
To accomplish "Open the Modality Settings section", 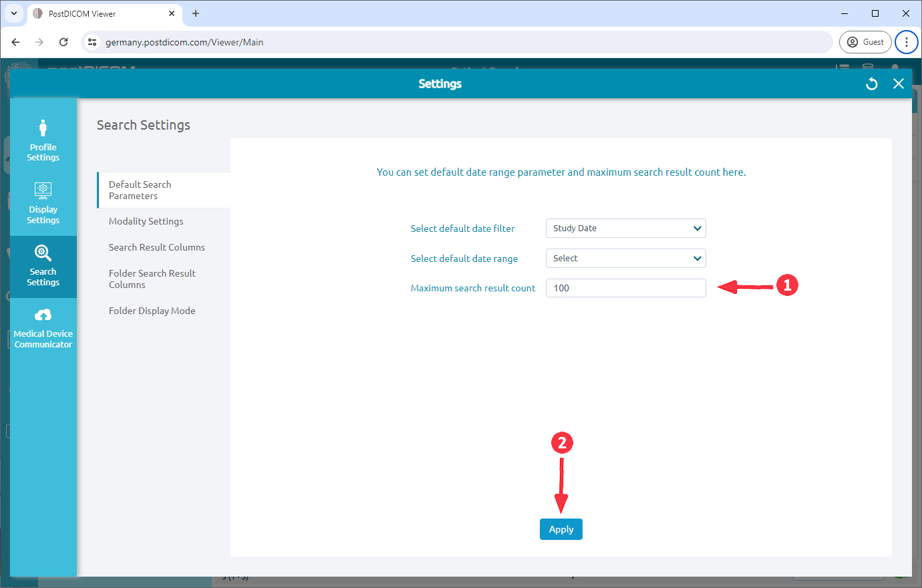I will pyautogui.click(x=146, y=221).
